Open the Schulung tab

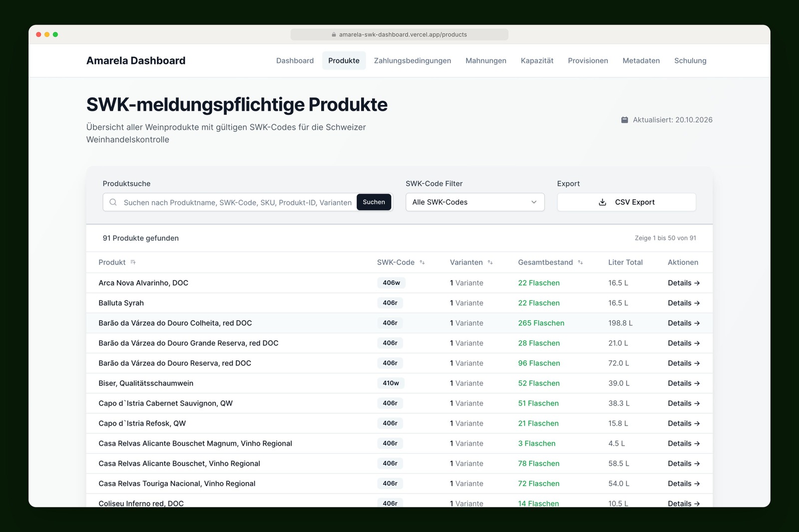click(x=690, y=60)
